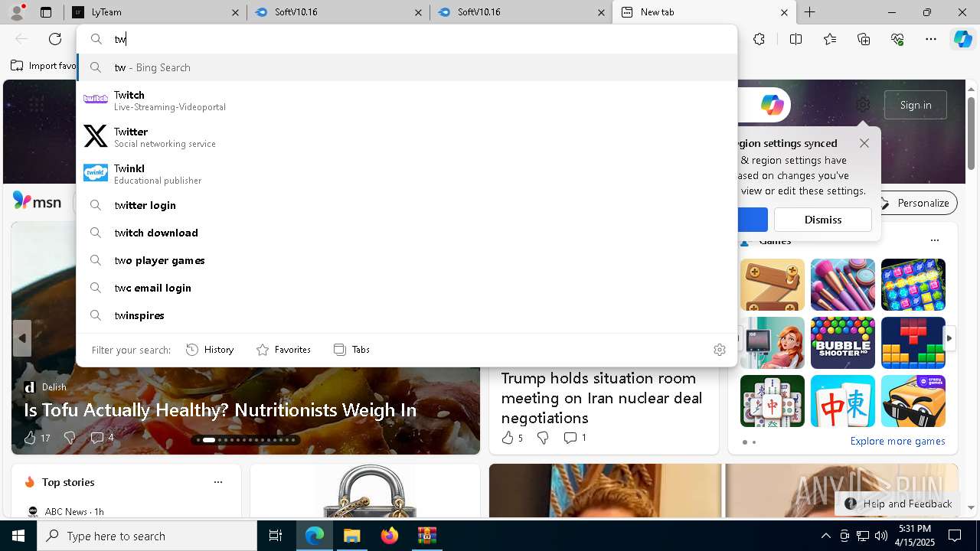Select the 'twc email login' suggestion
The width and height of the screenshot is (980, 551).
point(407,288)
